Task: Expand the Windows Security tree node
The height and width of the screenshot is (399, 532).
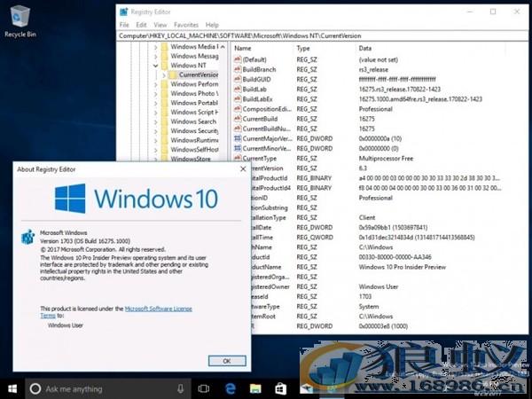Action: (155, 131)
